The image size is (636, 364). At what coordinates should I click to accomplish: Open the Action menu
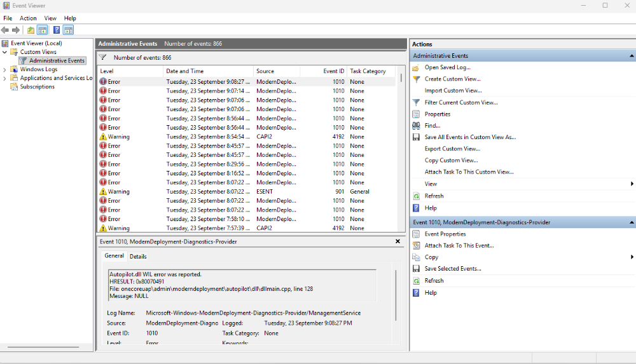(28, 18)
